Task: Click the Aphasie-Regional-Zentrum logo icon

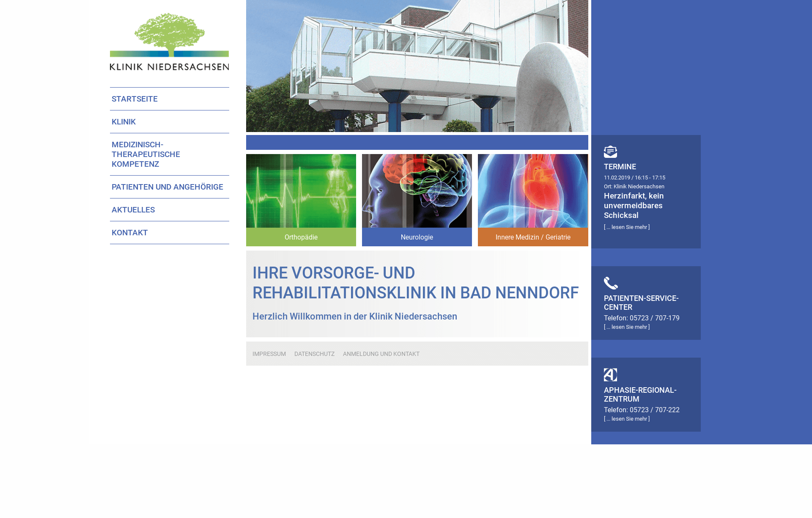Action: pos(610,375)
